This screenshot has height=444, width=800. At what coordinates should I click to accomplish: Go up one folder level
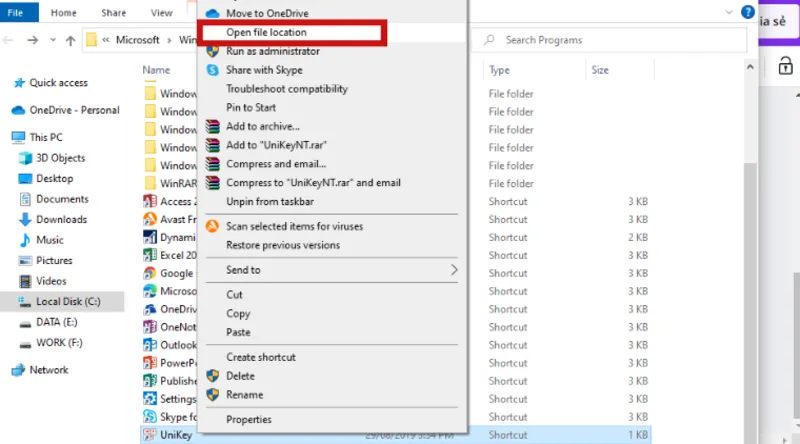coord(70,40)
